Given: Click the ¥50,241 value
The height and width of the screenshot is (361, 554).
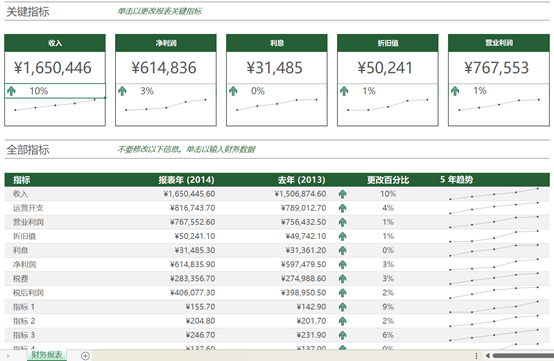Looking at the screenshot, I should point(385,68).
